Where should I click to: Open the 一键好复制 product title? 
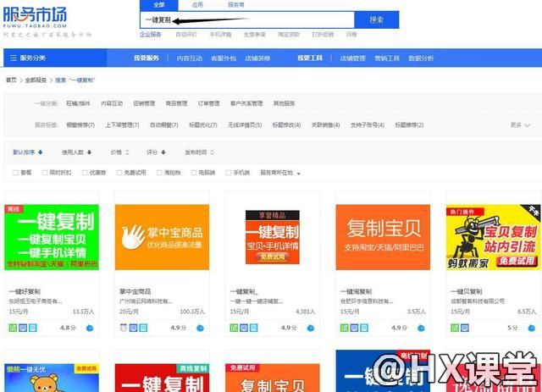[x=25, y=291]
